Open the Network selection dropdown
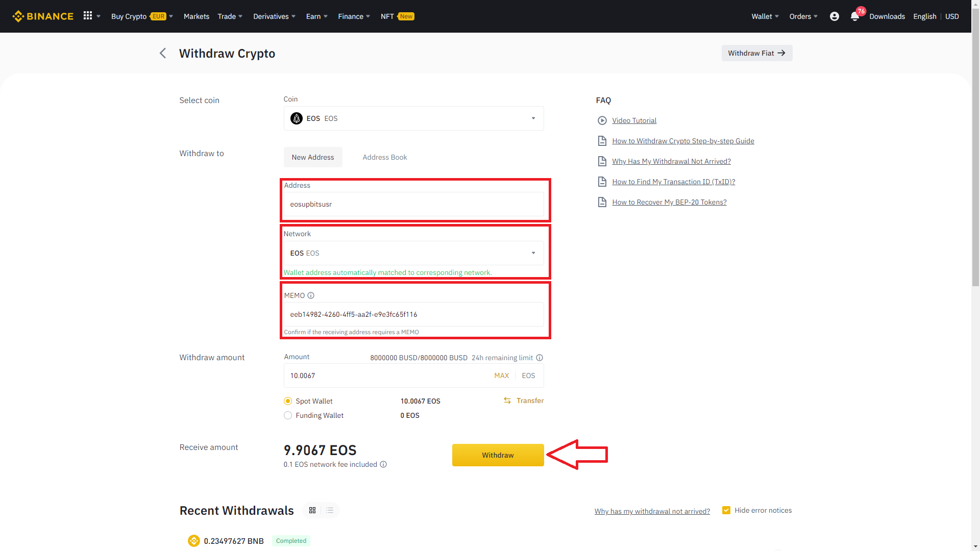The height and width of the screenshot is (551, 980). click(413, 253)
